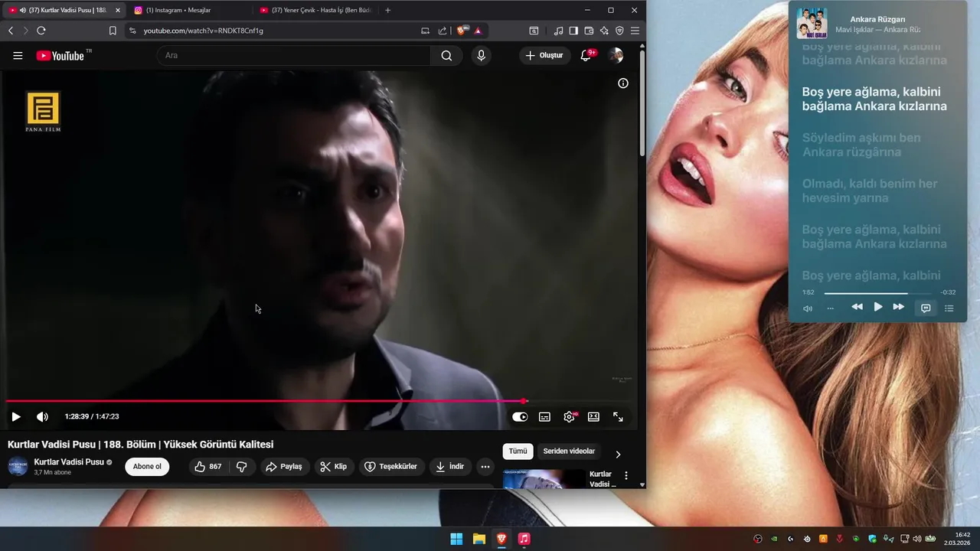Open music player volume control
The image size is (980, 551).
pos(808,308)
